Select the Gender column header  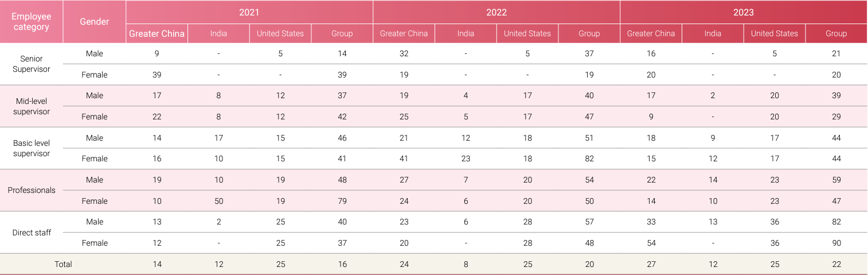coord(95,22)
